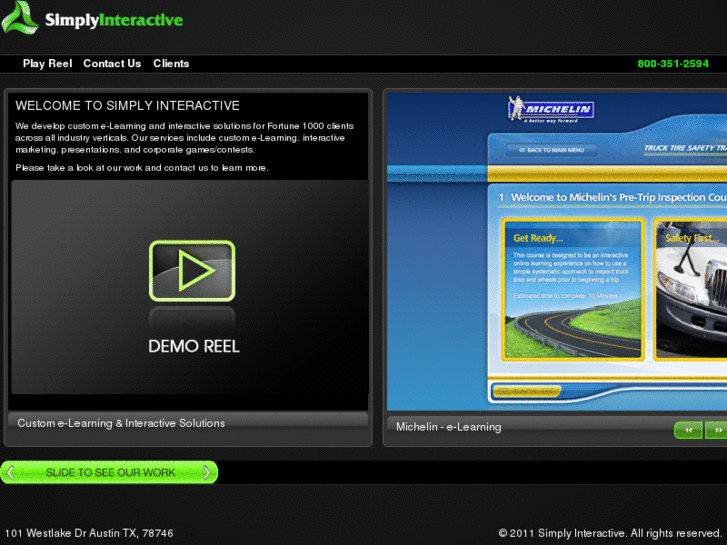
Task: Click the next slide double-arrow button
Action: [716, 430]
